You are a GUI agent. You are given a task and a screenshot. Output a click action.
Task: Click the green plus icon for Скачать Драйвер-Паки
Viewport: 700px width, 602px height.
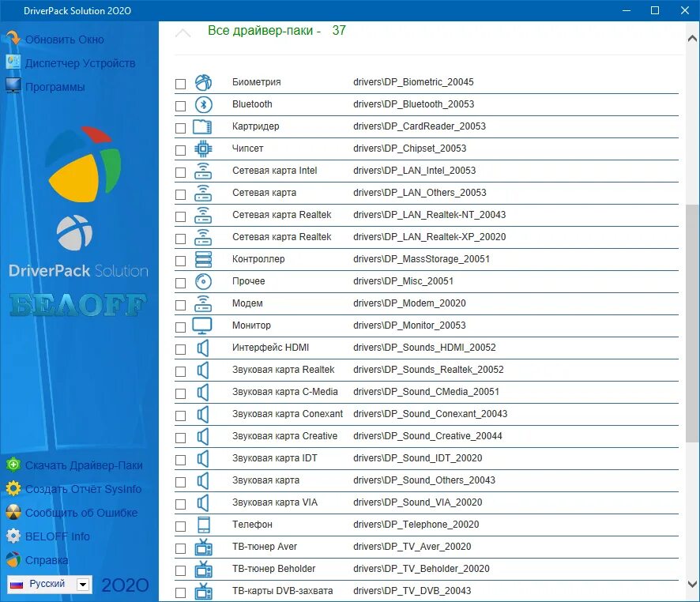(x=13, y=465)
